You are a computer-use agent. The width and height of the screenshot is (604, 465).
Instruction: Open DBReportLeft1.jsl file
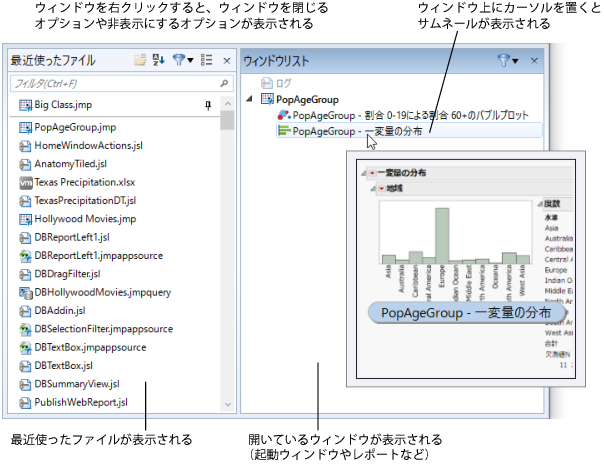pos(72,237)
